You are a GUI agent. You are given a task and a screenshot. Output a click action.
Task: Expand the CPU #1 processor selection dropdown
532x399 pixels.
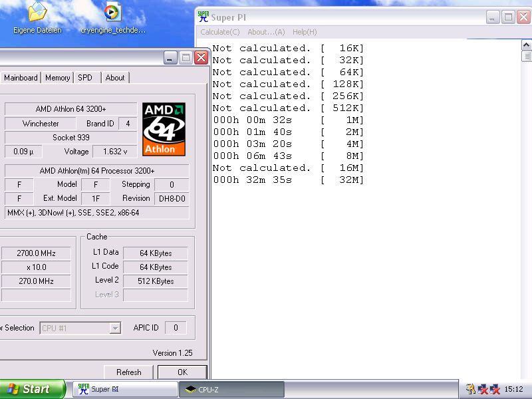pos(115,328)
